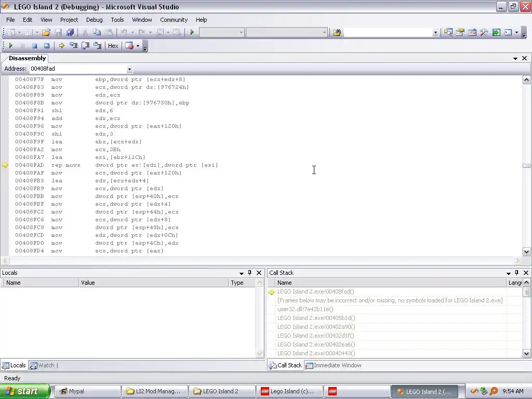The width and height of the screenshot is (532, 399).
Task: Open the Command Window icon
Action: [508, 32]
